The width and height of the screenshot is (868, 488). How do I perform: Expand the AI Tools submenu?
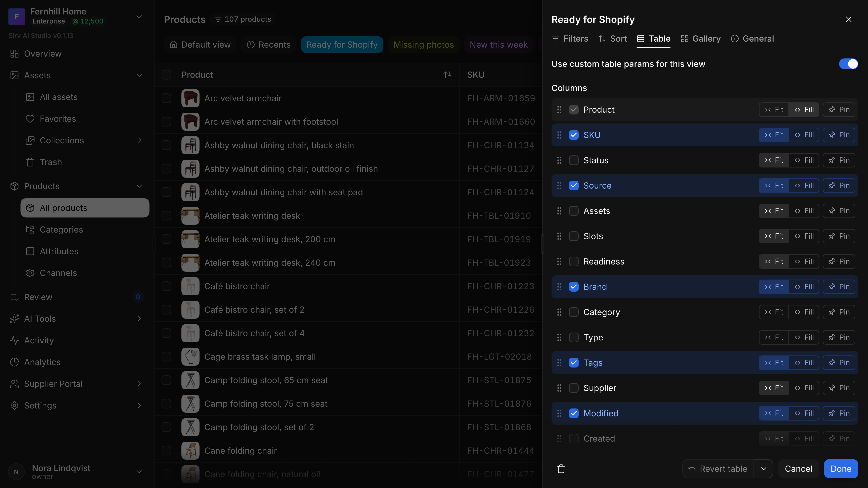pyautogui.click(x=139, y=319)
